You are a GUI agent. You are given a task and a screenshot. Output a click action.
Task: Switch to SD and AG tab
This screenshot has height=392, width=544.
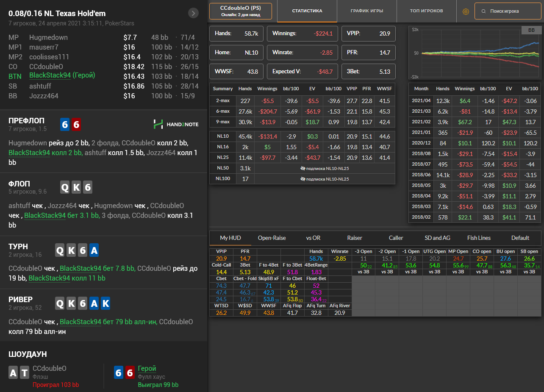[x=438, y=238]
